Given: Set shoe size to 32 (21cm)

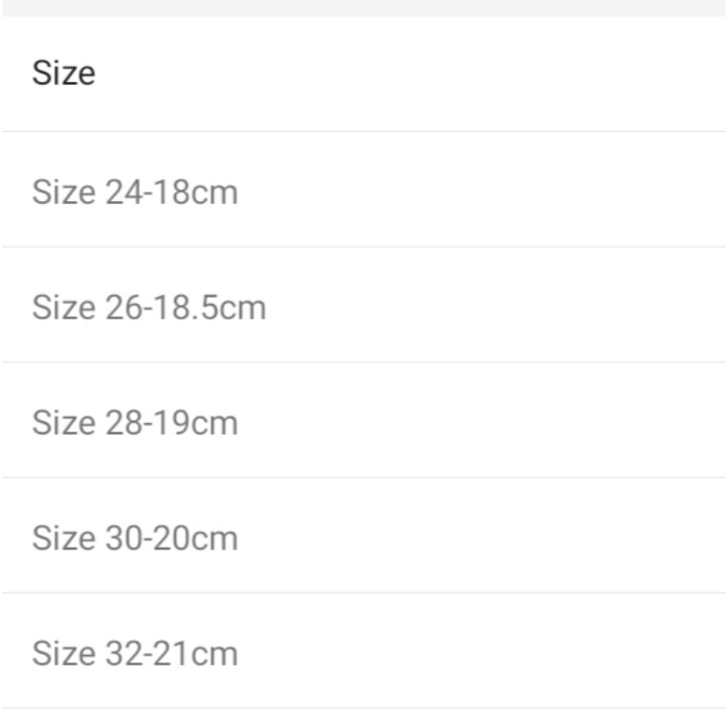Looking at the screenshot, I should tap(135, 653).
